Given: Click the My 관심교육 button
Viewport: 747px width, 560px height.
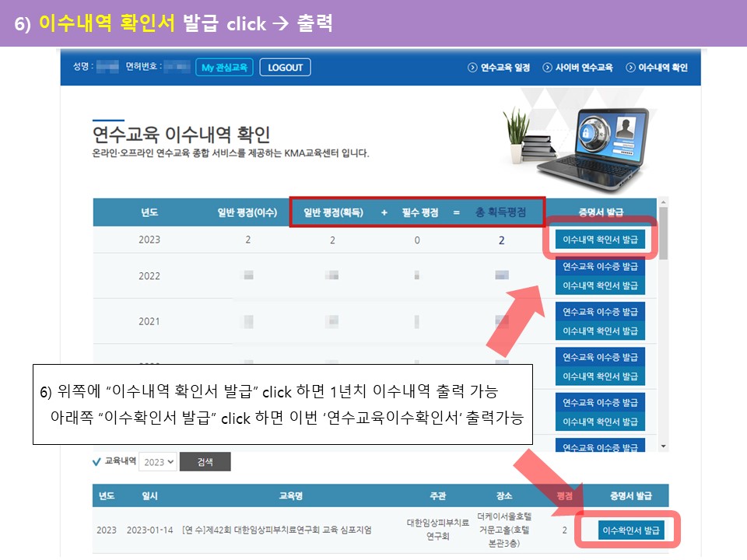Looking at the screenshot, I should [x=224, y=68].
